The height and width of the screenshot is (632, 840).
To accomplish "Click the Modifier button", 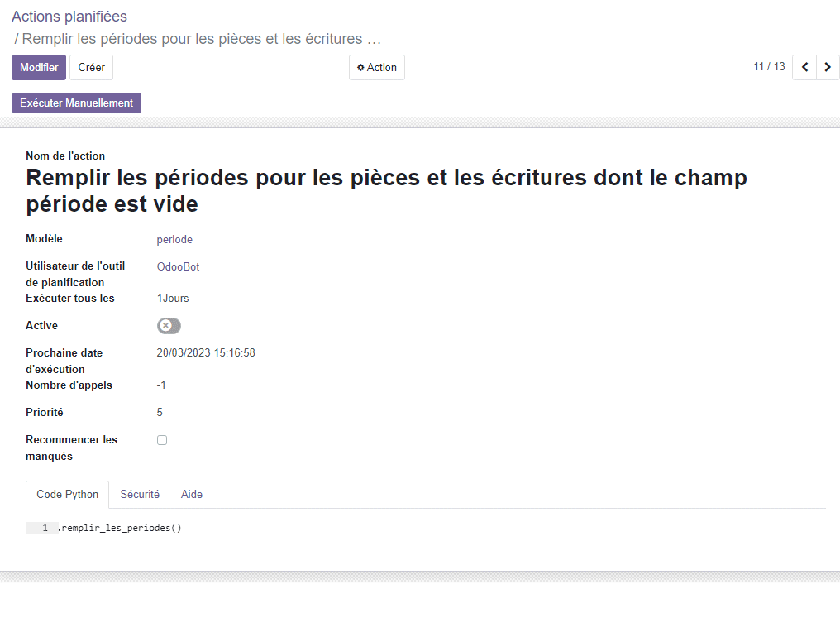I will [39, 68].
